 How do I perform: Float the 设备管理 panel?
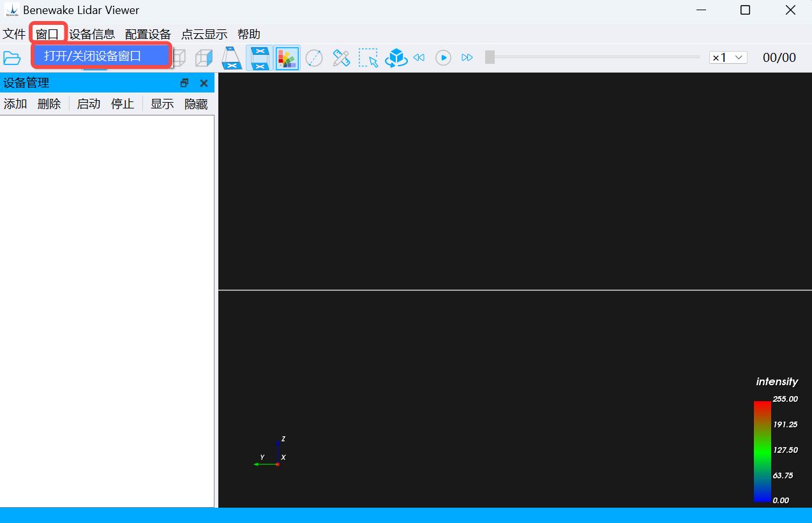tap(185, 83)
